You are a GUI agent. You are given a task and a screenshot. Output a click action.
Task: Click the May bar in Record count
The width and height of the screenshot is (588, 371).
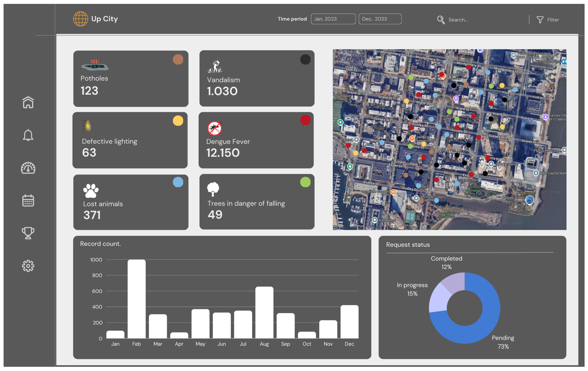tap(200, 324)
